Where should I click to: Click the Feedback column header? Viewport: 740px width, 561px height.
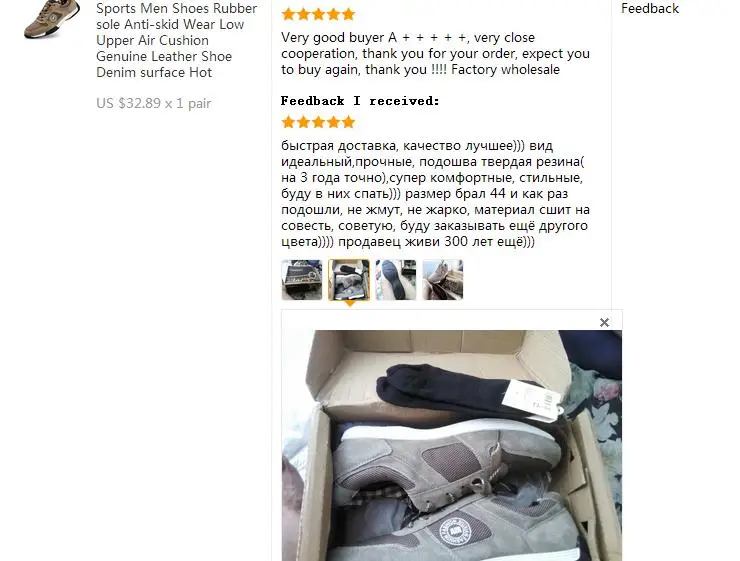(650, 8)
